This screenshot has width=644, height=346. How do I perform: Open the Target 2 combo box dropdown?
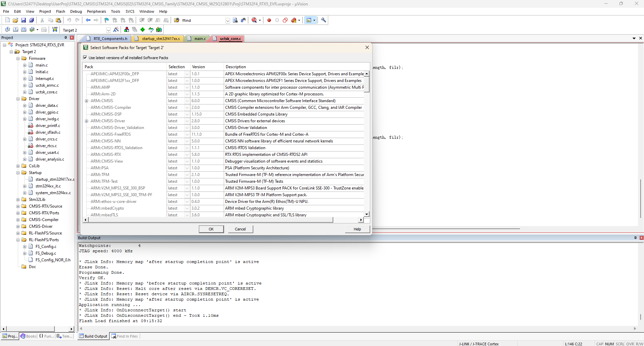pyautogui.click(x=108, y=30)
